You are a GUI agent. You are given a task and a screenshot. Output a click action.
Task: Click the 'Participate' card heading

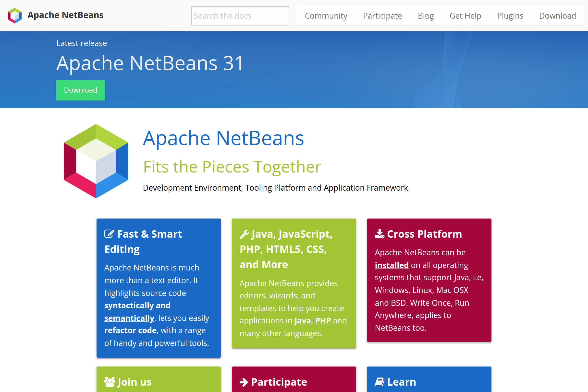[279, 382]
